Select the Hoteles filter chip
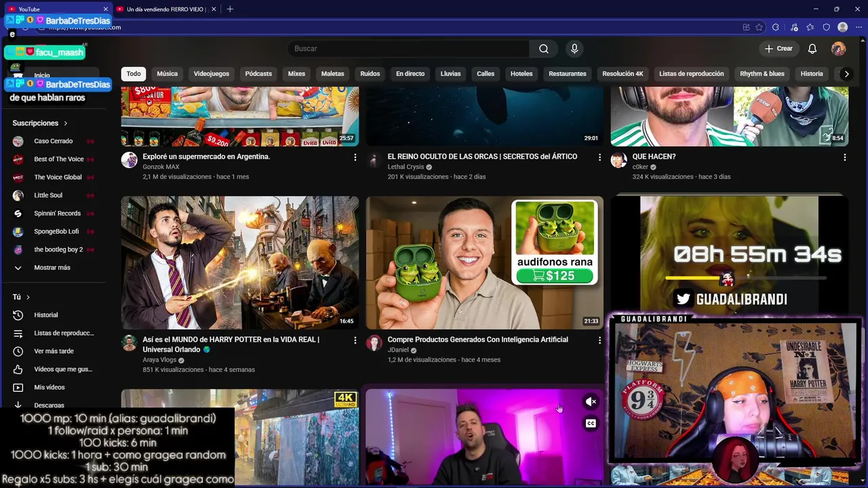This screenshot has height=488, width=868. pyautogui.click(x=521, y=74)
